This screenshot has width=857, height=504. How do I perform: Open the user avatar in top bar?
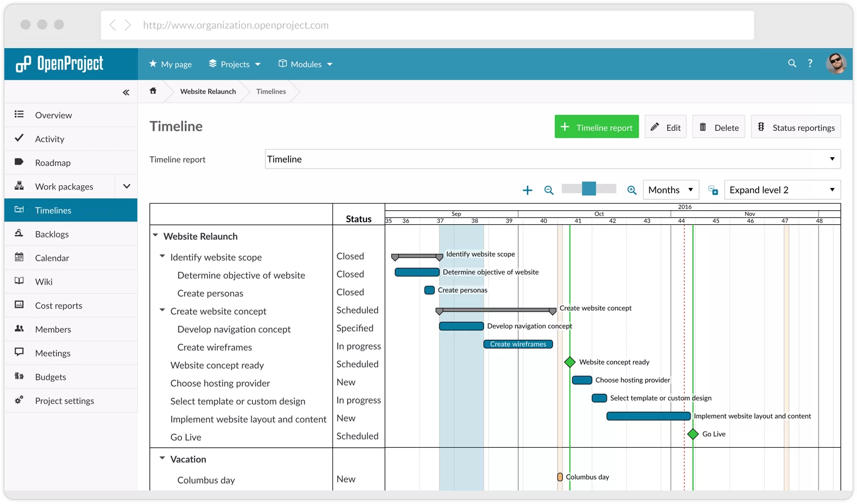click(836, 63)
